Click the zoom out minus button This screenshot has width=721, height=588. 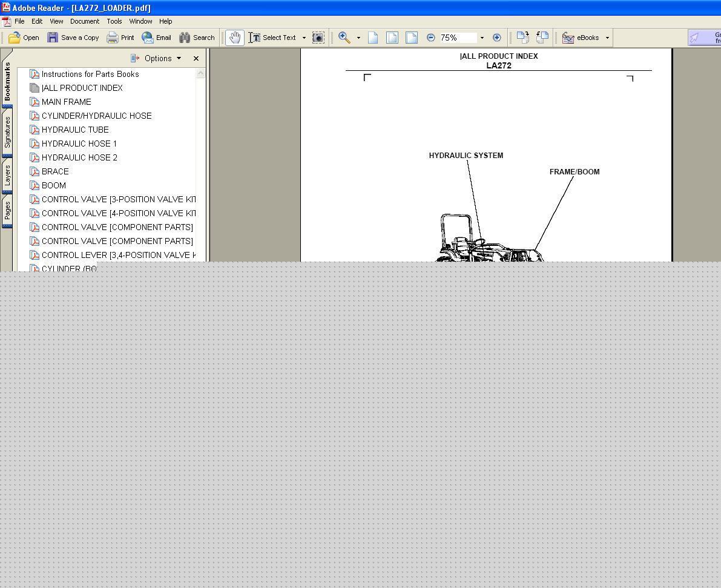(x=430, y=38)
